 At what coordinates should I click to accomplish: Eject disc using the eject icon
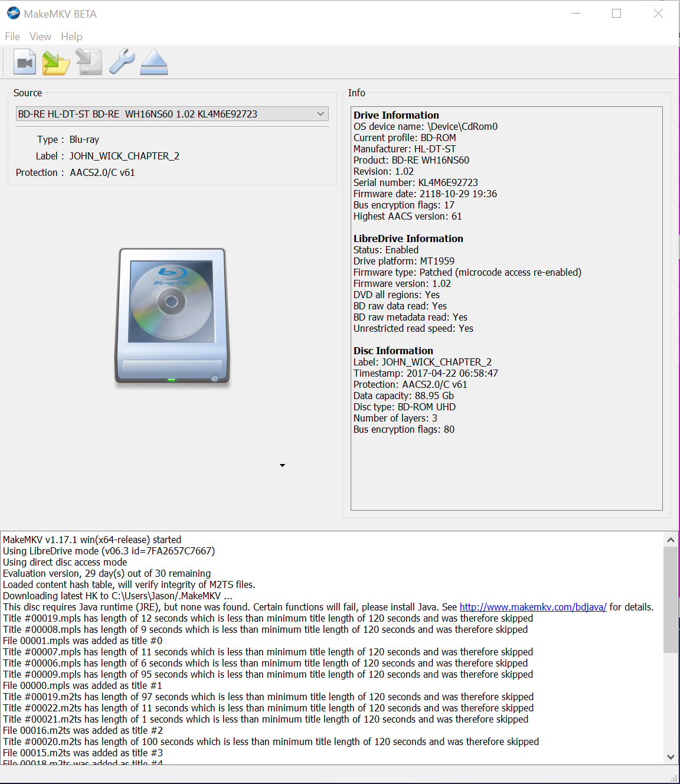154,62
